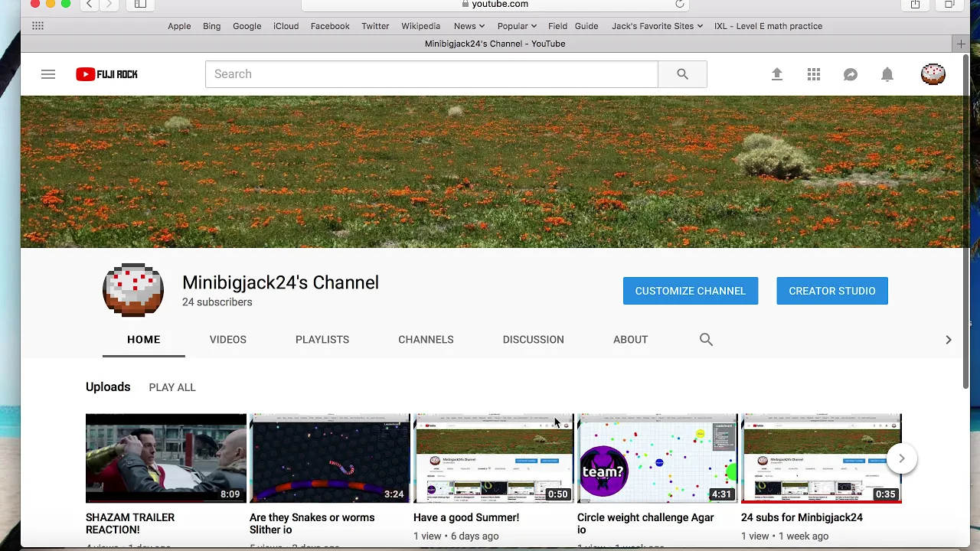Click the channel cake profile picture

click(x=133, y=291)
